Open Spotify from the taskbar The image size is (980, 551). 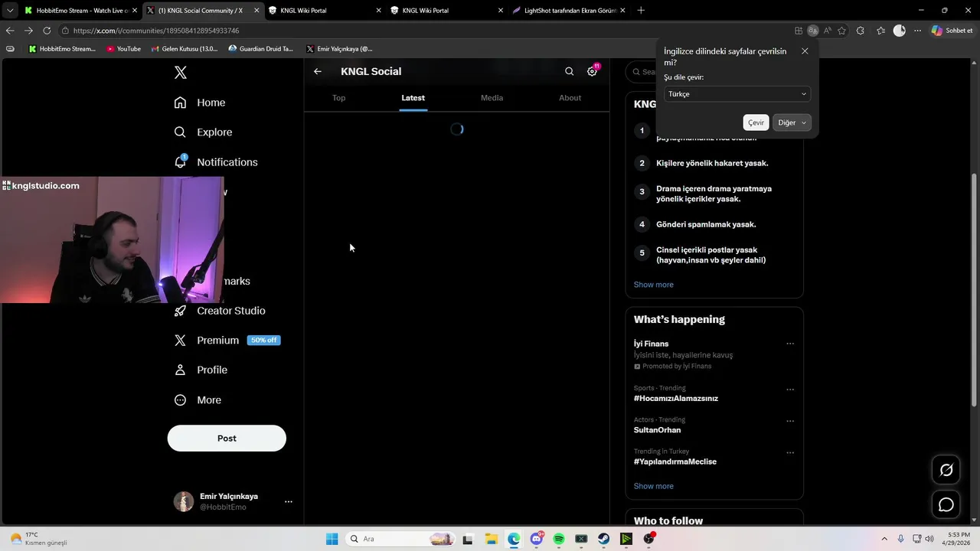[x=559, y=539]
